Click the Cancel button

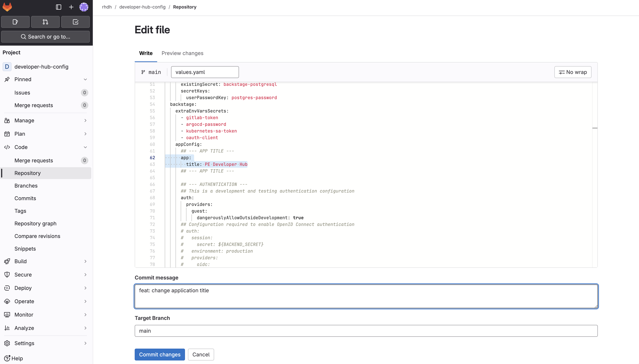(x=201, y=354)
